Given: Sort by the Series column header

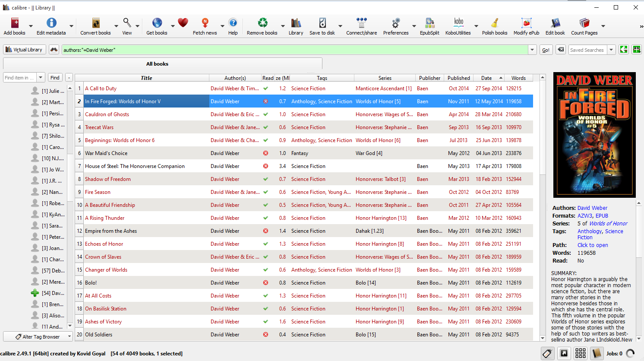Looking at the screenshot, I should point(385,78).
